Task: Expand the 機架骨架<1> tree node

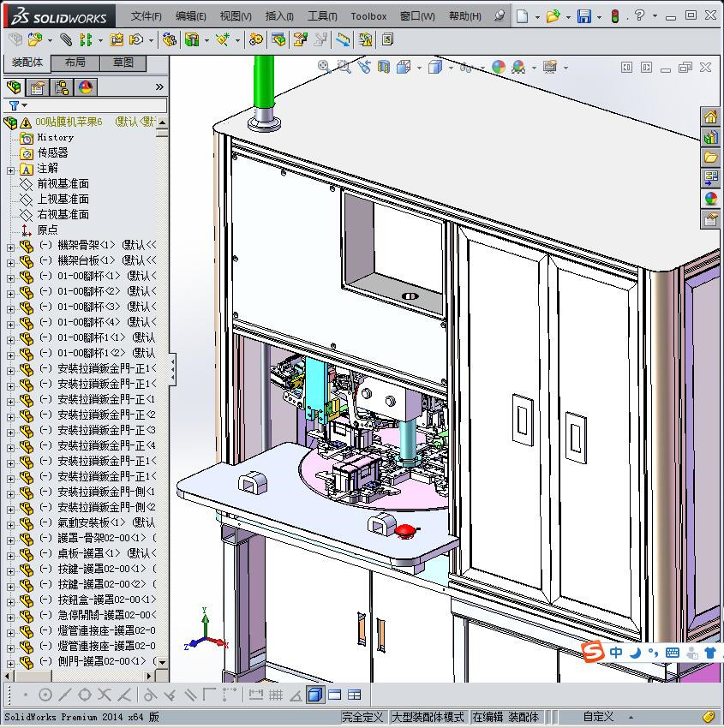Action: tap(10, 248)
